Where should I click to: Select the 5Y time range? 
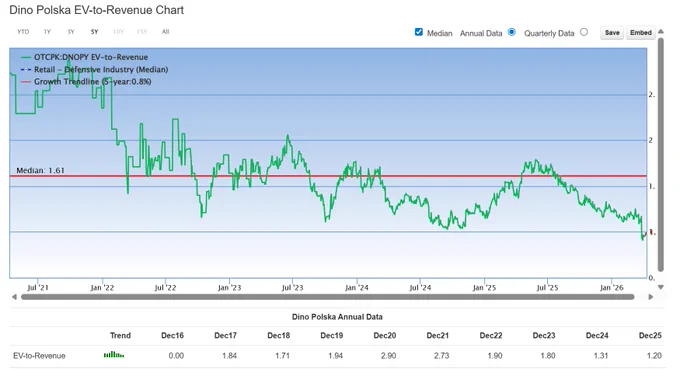pos(95,32)
